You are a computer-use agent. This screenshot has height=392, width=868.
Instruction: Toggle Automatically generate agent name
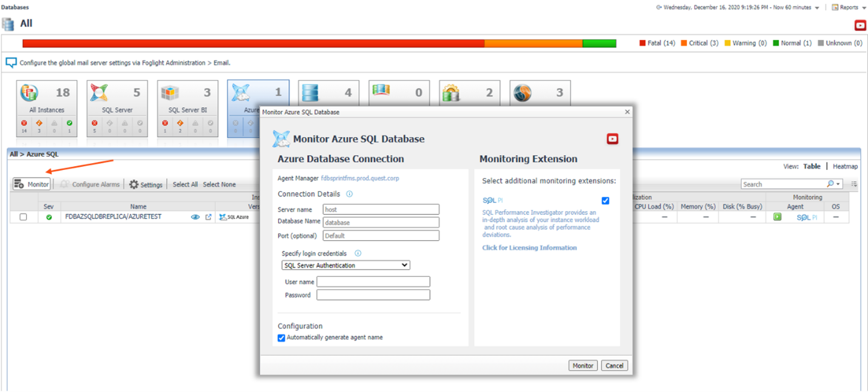(281, 338)
